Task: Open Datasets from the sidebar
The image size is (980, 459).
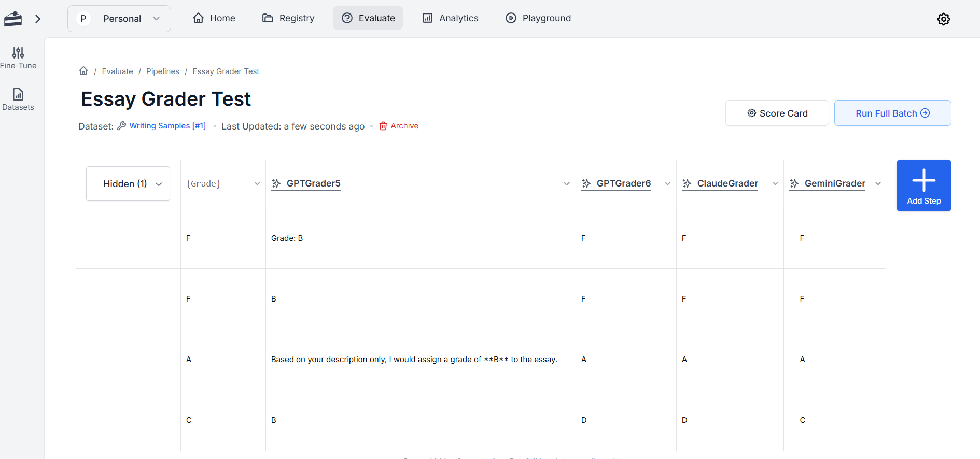Action: (x=18, y=99)
